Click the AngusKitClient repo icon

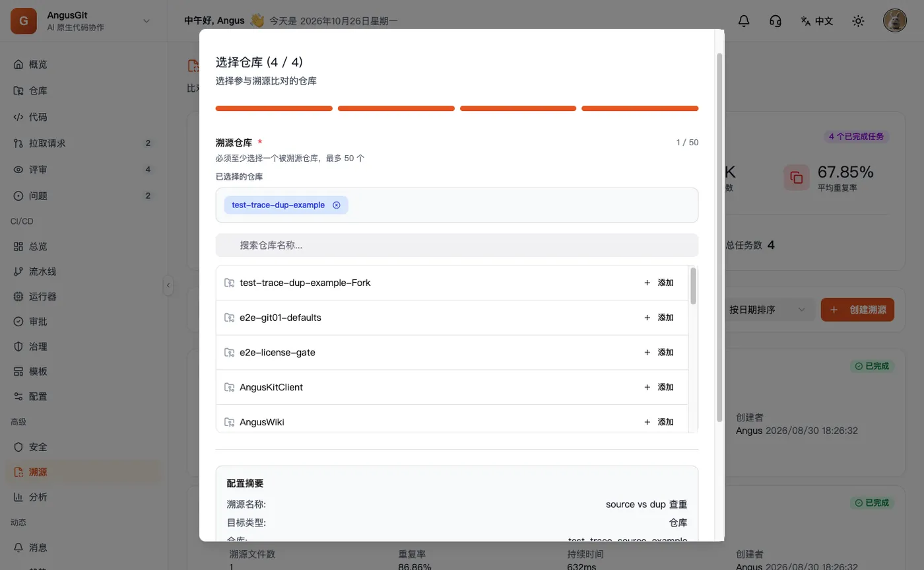(x=230, y=387)
